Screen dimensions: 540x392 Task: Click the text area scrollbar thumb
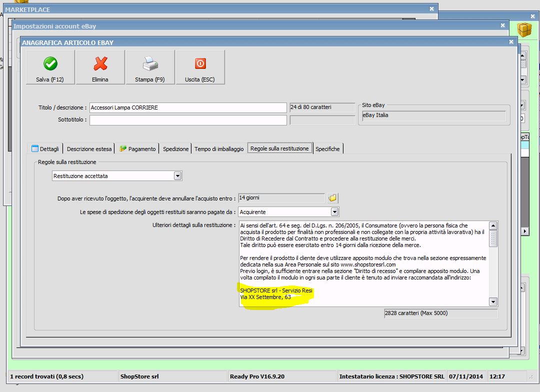click(x=493, y=238)
